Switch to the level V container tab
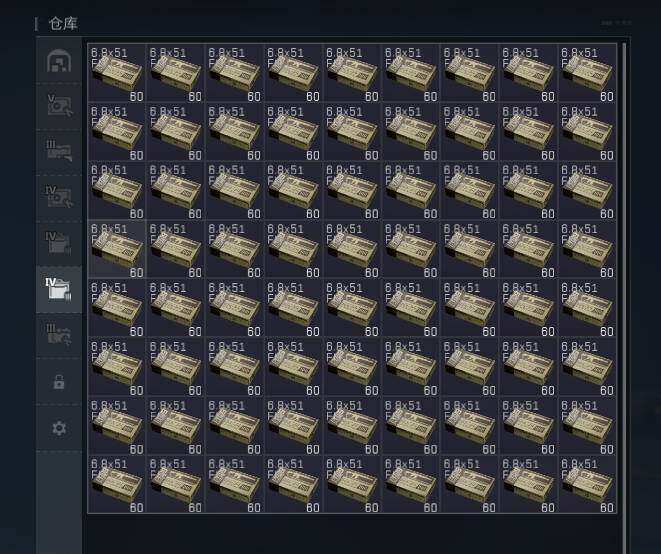661x554 pixels. coord(59,105)
